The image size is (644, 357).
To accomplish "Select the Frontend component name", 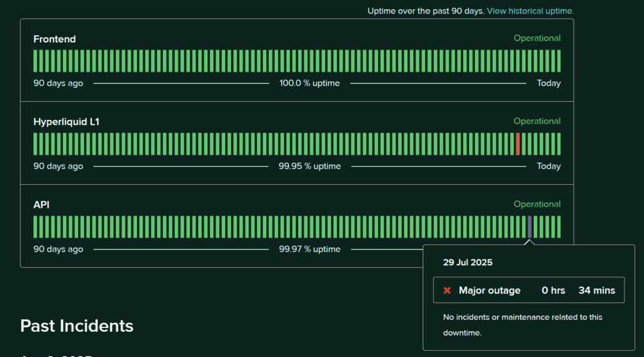I will pyautogui.click(x=55, y=39).
